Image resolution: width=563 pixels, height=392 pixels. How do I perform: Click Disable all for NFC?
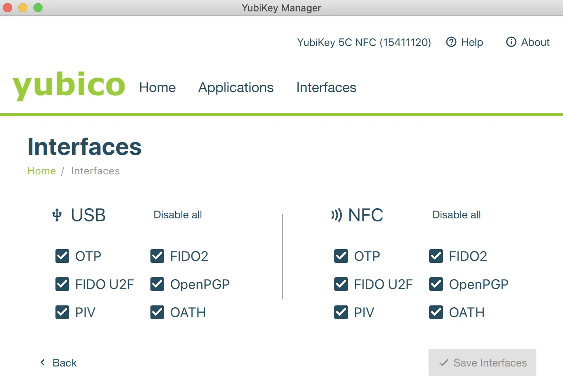coord(456,215)
